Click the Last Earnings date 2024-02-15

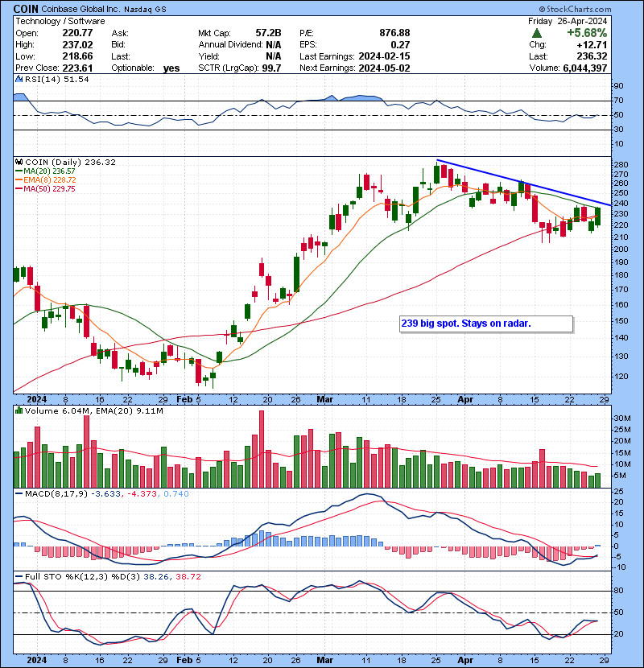[x=385, y=56]
